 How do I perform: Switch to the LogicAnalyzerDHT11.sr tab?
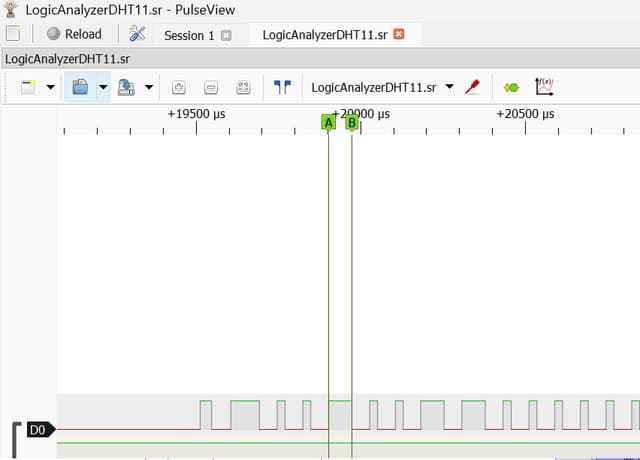[x=325, y=35]
